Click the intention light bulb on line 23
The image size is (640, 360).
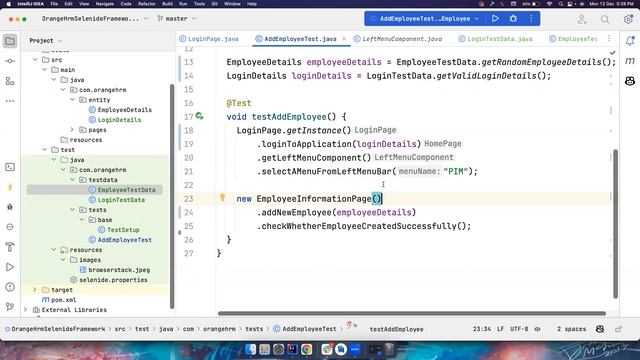pos(222,198)
